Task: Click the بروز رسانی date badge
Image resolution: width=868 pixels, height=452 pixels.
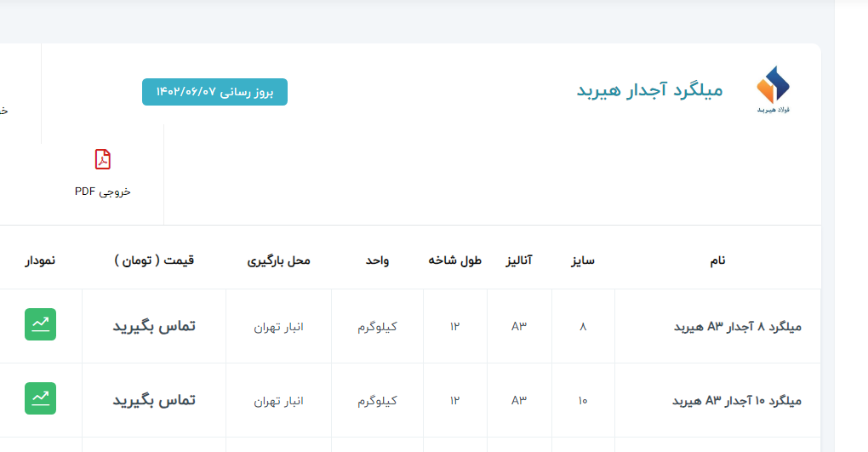Action: coord(214,92)
